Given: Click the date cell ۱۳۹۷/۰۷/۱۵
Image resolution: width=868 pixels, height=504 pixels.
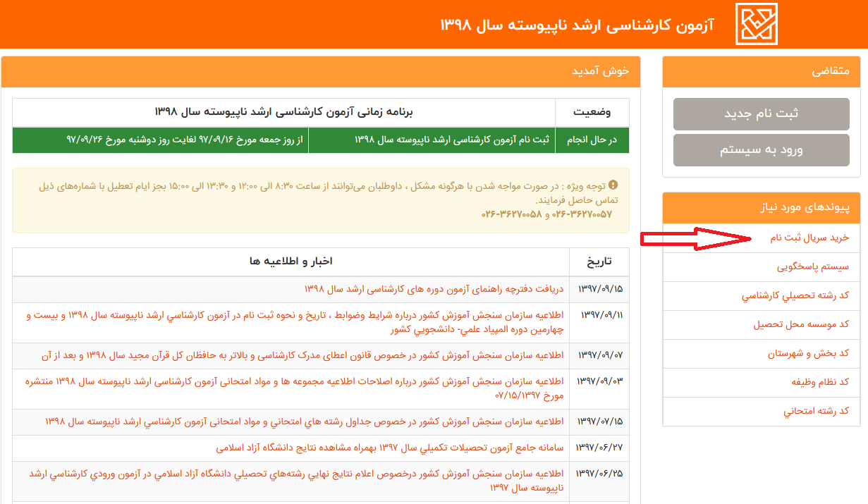Looking at the screenshot, I should tap(601, 422).
